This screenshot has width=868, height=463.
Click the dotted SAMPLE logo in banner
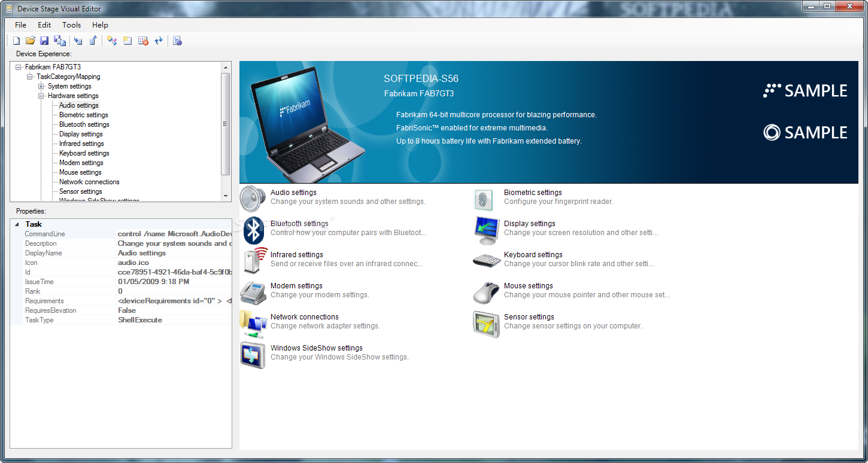pyautogui.click(x=805, y=91)
